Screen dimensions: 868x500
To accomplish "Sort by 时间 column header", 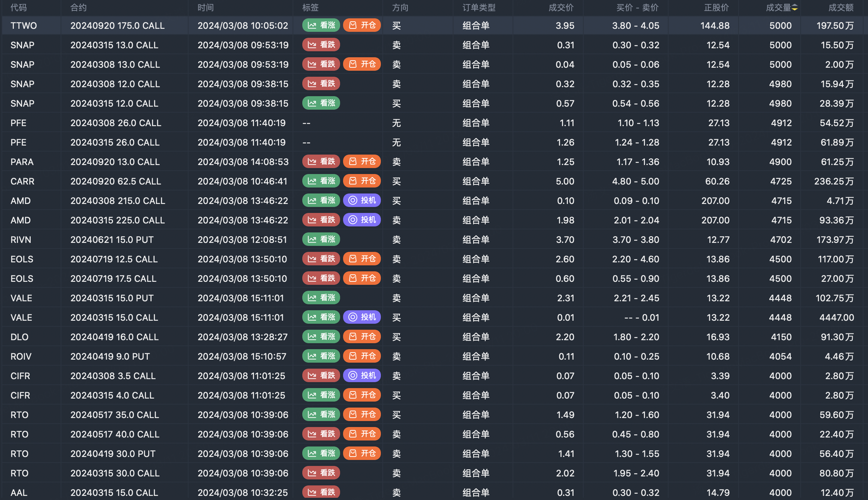I will coord(206,7).
